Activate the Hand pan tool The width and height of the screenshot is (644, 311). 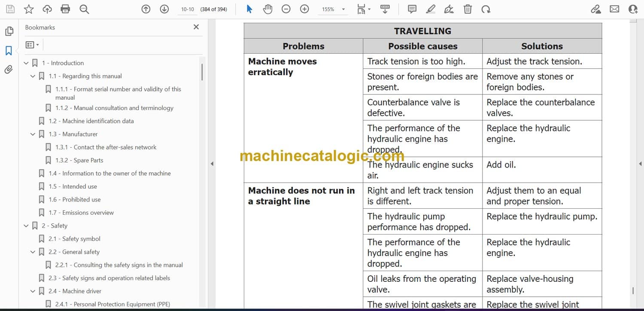(x=268, y=9)
